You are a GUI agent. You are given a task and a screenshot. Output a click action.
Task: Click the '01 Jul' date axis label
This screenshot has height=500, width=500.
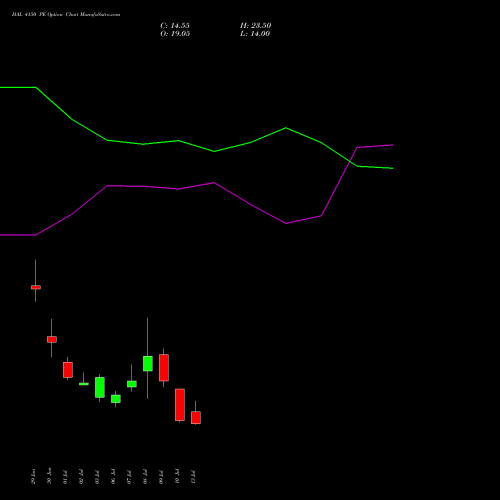(65, 477)
